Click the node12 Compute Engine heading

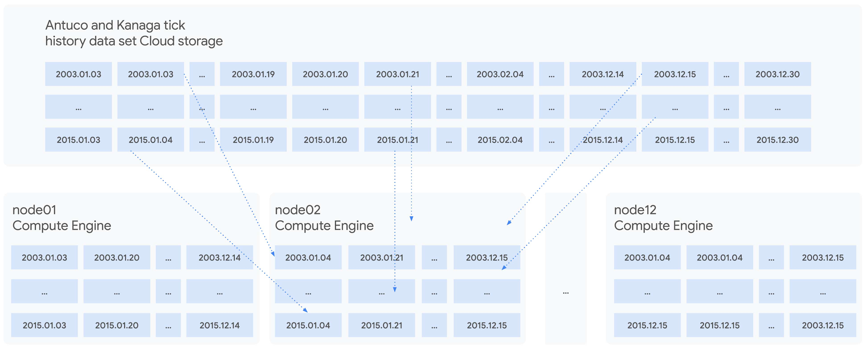pyautogui.click(x=663, y=218)
